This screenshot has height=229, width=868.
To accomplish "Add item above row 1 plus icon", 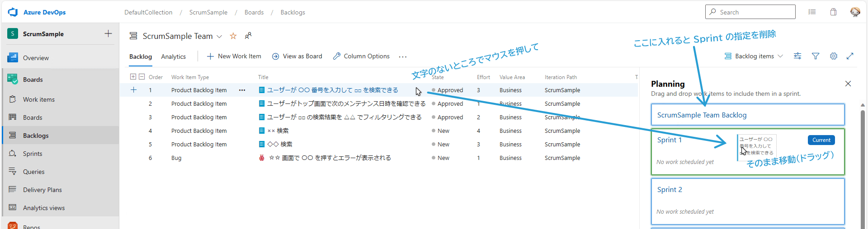I will click(x=133, y=90).
